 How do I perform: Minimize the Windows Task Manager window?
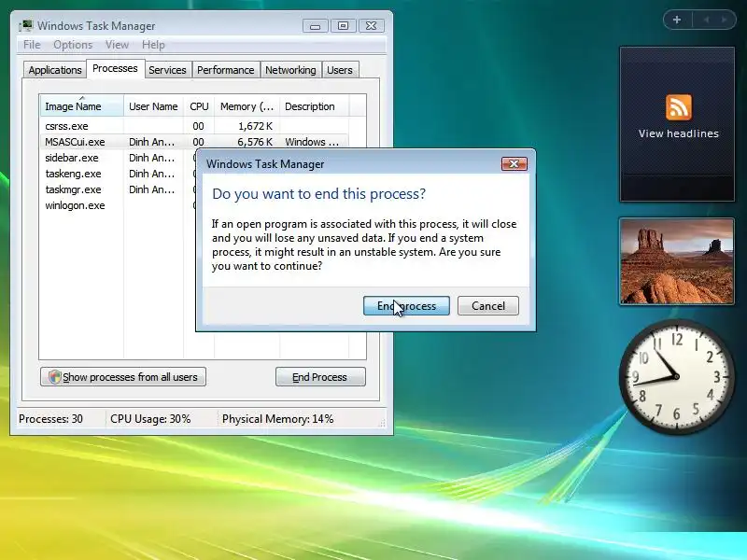(x=316, y=26)
